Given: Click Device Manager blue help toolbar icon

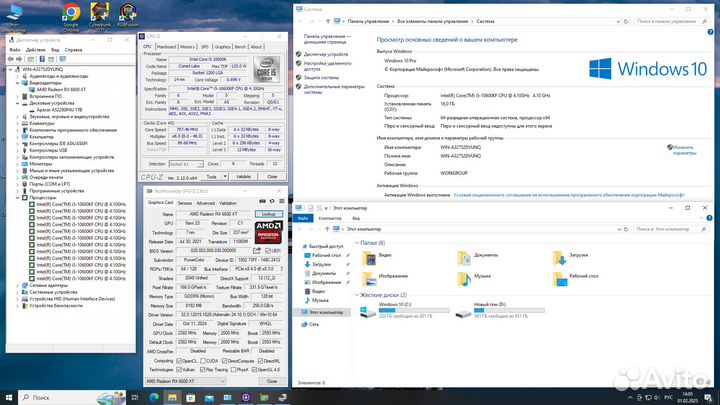Looking at the screenshot, I should click(42, 59).
